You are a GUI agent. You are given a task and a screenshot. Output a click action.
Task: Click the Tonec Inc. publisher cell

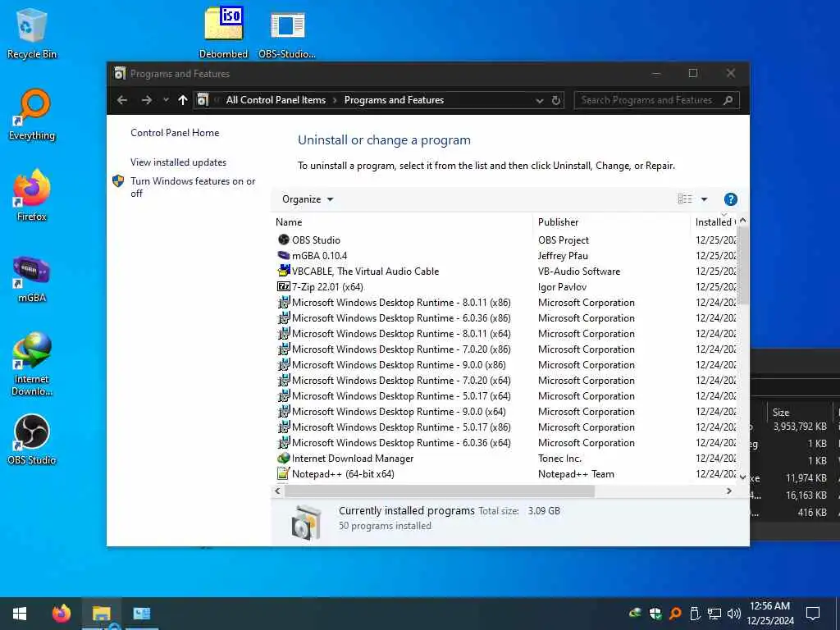(x=559, y=458)
